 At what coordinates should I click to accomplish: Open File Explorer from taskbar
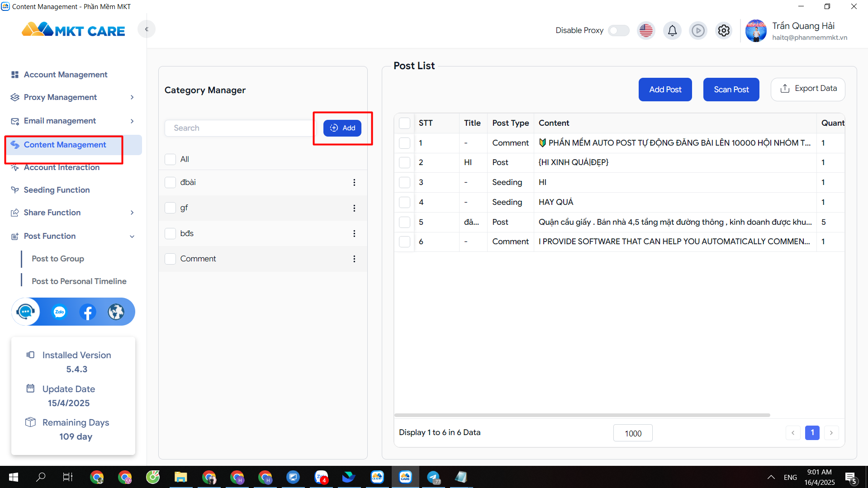point(181,477)
